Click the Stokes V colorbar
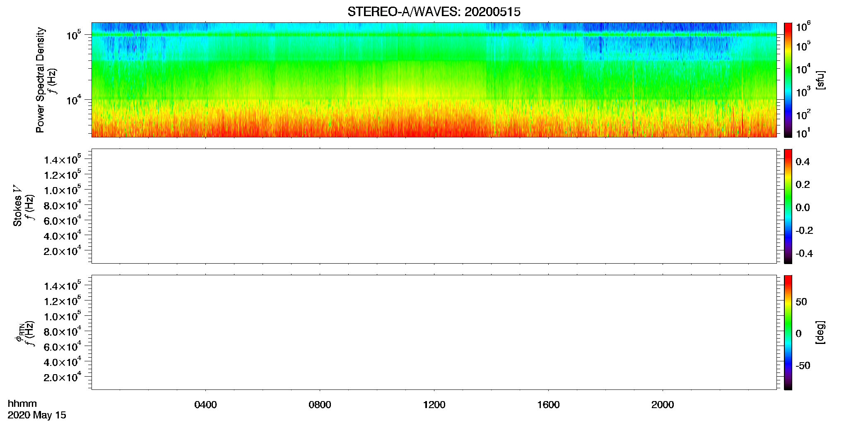 [788, 206]
